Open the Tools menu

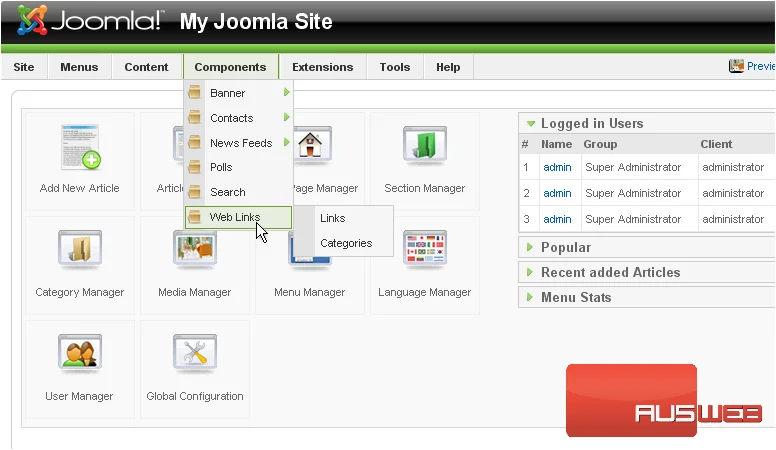tap(395, 67)
